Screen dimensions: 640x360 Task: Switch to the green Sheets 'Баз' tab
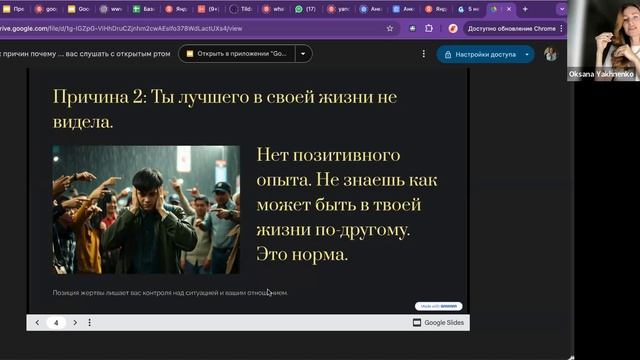pos(143,9)
